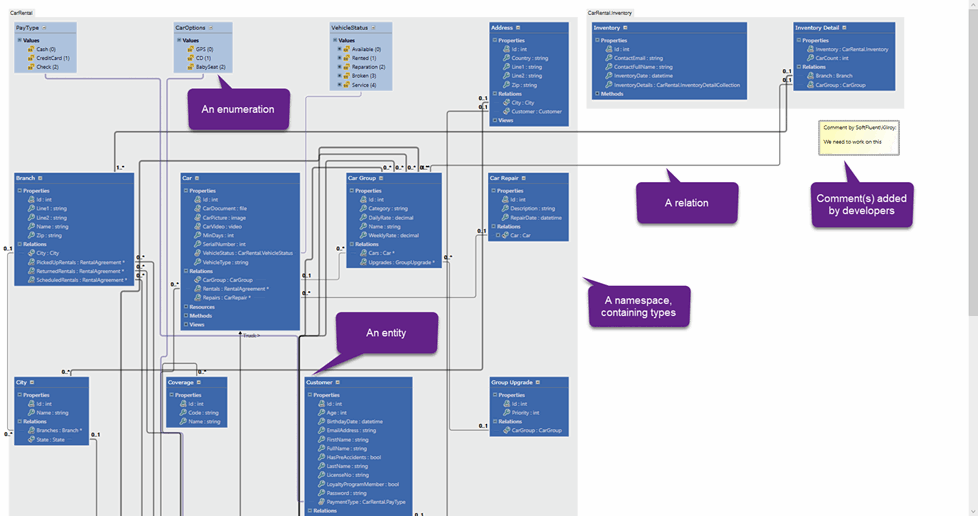Click the DailyRate property icon in Car Group
This screenshot has width=978, height=516.
[362, 217]
